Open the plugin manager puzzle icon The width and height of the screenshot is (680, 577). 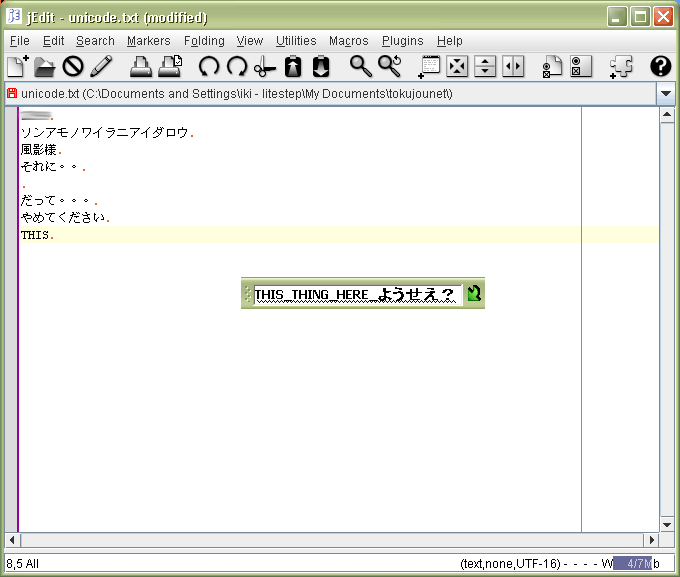pyautogui.click(x=620, y=67)
